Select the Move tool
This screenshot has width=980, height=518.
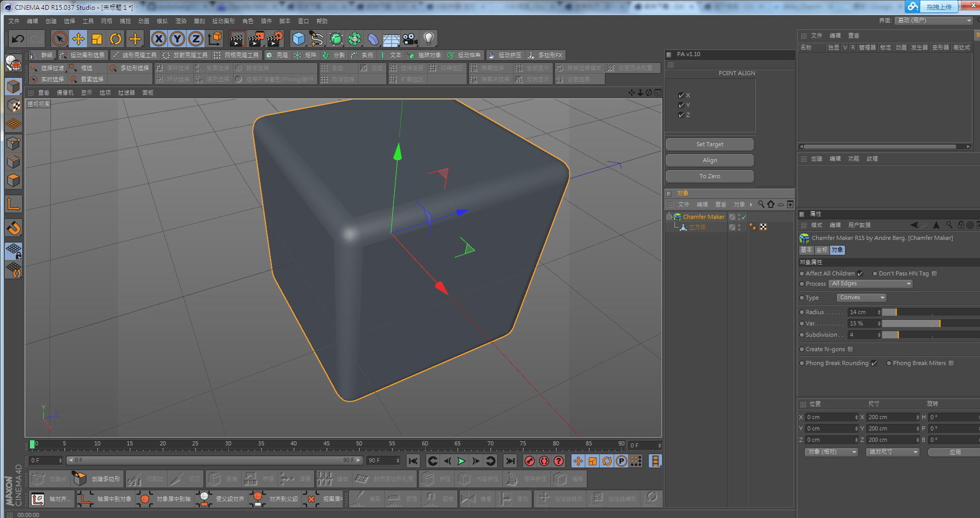[x=78, y=39]
